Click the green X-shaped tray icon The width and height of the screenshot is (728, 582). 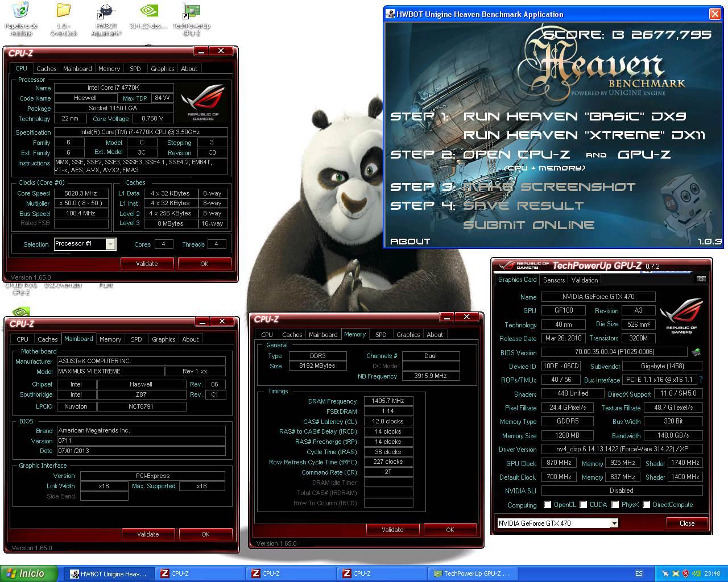click(x=676, y=573)
